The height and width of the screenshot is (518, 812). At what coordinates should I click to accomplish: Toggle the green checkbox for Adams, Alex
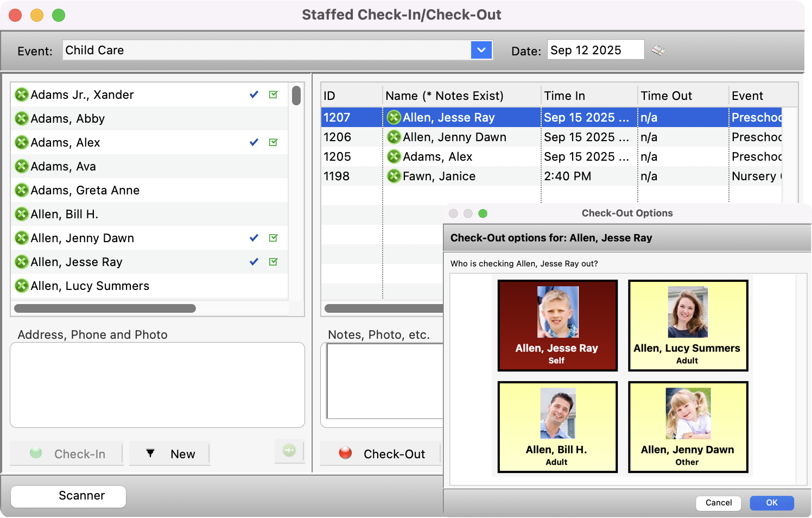273,142
